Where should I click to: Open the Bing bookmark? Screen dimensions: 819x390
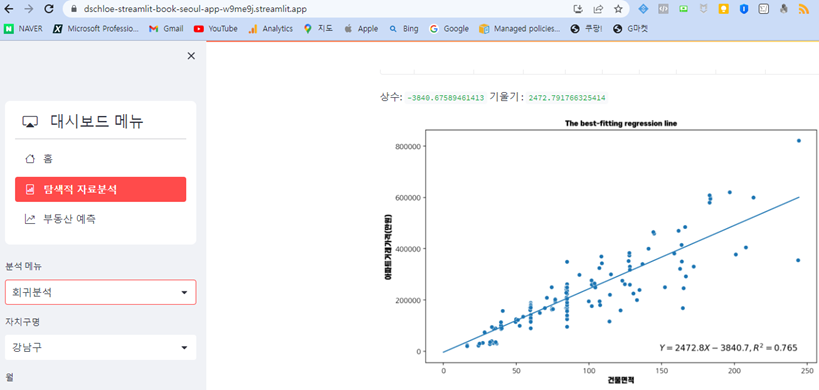click(x=404, y=29)
